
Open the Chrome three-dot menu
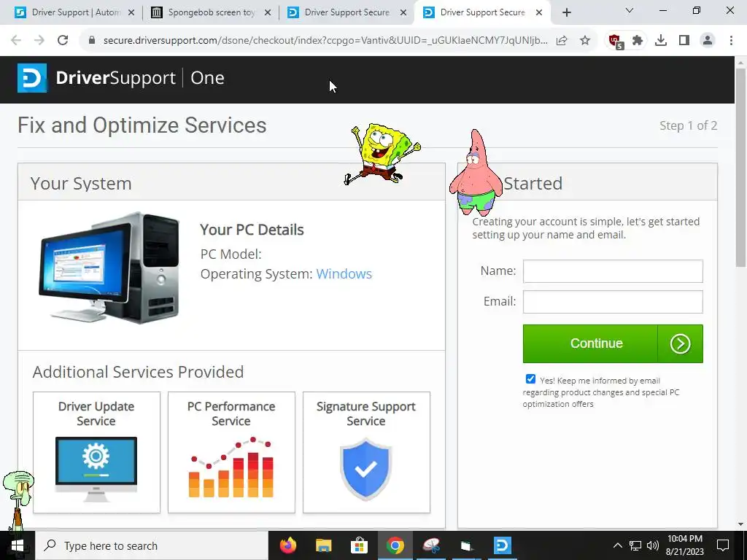tap(731, 41)
